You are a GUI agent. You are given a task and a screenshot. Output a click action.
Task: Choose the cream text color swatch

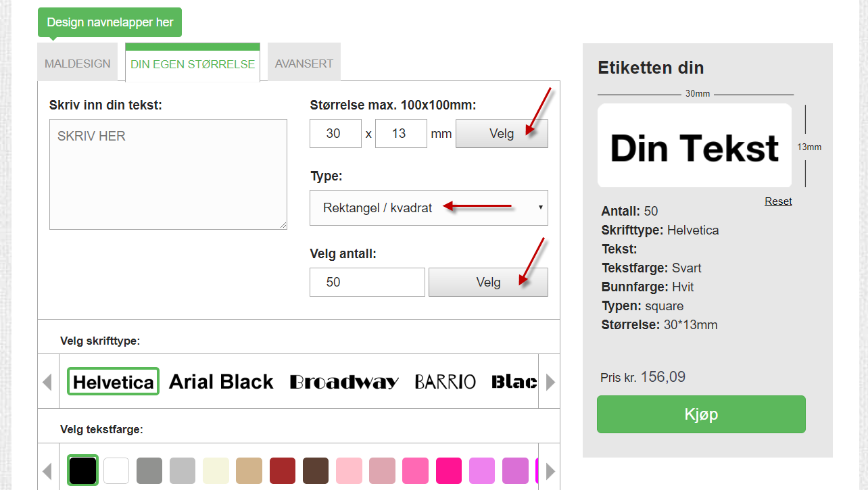pyautogui.click(x=216, y=470)
